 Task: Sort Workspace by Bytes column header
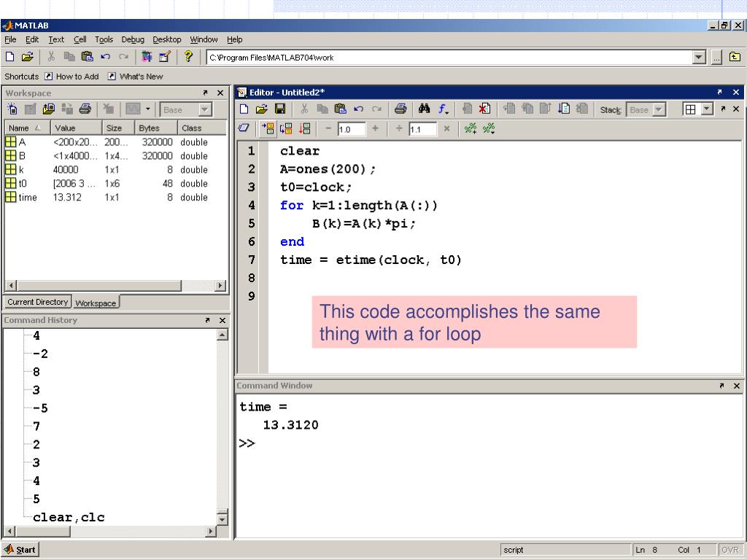tap(156, 128)
